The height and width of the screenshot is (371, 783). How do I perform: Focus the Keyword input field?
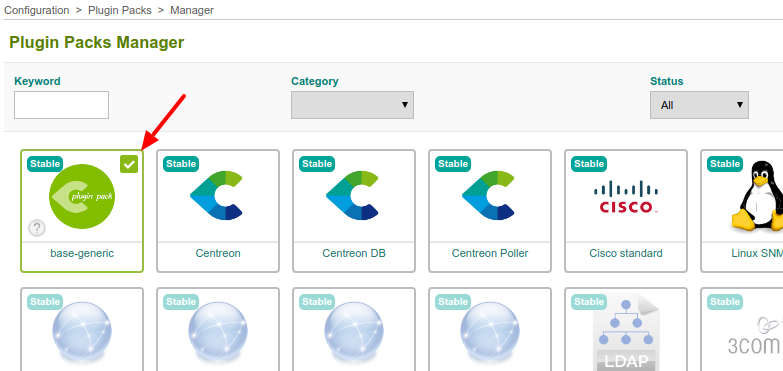pos(61,105)
